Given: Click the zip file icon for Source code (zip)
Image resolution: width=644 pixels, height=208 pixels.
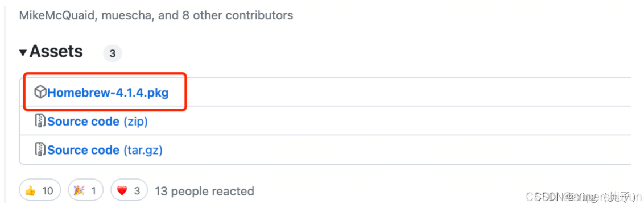Looking at the screenshot, I should pyautogui.click(x=40, y=122).
